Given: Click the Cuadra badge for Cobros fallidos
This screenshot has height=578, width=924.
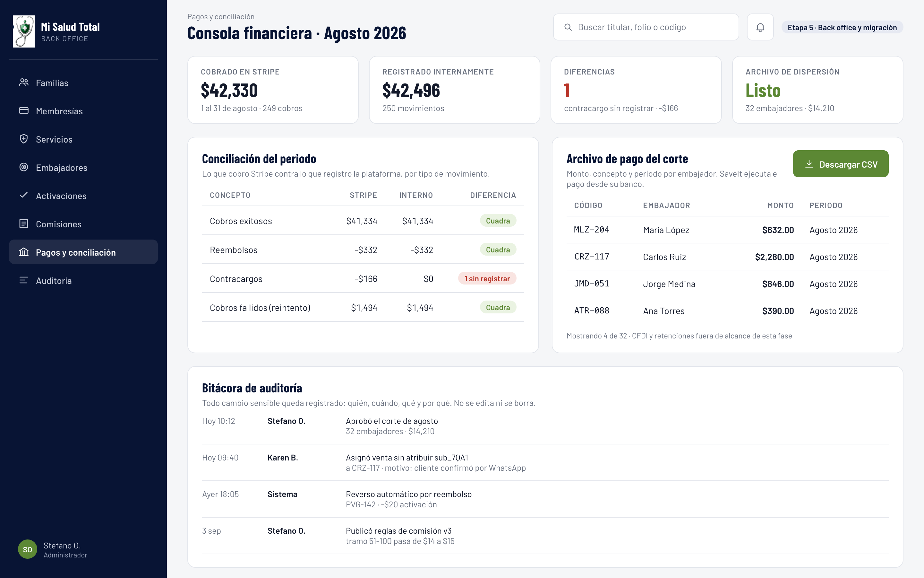Looking at the screenshot, I should click(498, 307).
